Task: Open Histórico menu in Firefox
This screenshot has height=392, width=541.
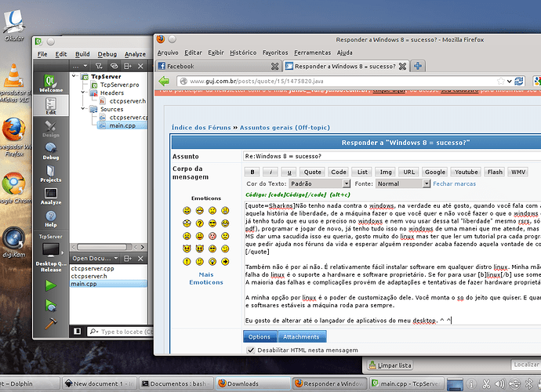Action: coord(243,53)
